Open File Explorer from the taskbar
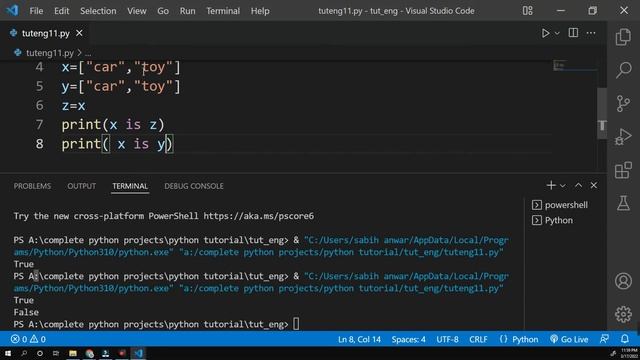The image size is (640, 360). [x=73, y=353]
